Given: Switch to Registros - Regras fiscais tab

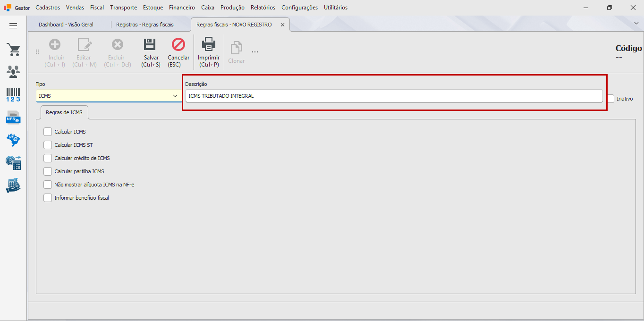Looking at the screenshot, I should [x=145, y=25].
